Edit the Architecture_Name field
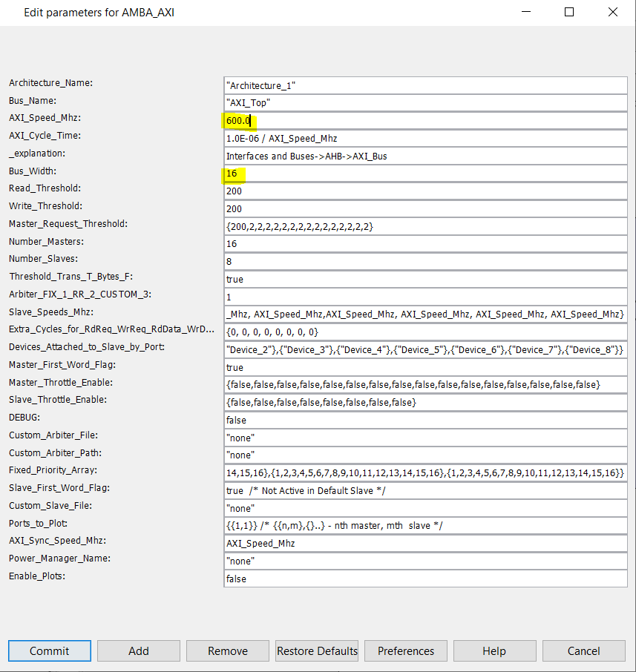636x672 pixels. (425, 85)
